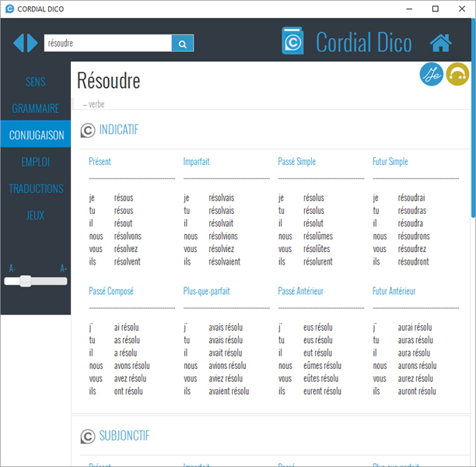Viewport: 476px width, 467px height.
Task: Open the GRAMMAIRE tab
Action: 36,108
